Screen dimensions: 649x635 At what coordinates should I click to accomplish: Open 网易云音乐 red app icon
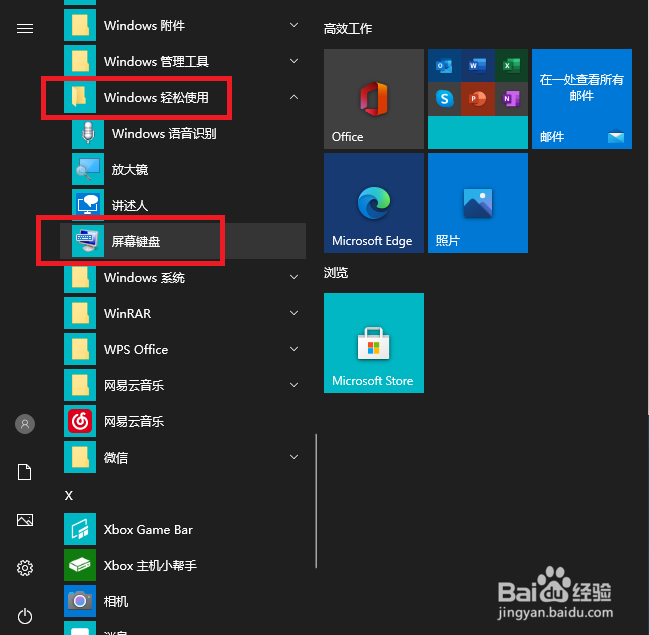click(80, 421)
